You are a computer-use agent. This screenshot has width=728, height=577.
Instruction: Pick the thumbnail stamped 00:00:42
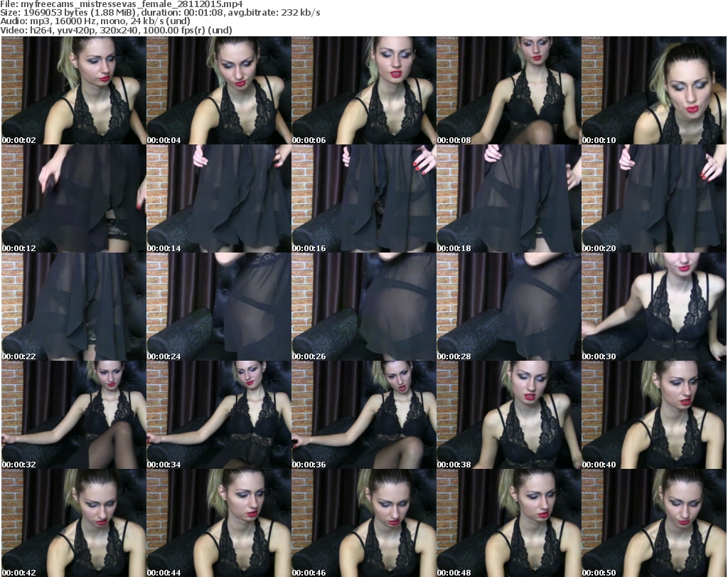pos(74,523)
